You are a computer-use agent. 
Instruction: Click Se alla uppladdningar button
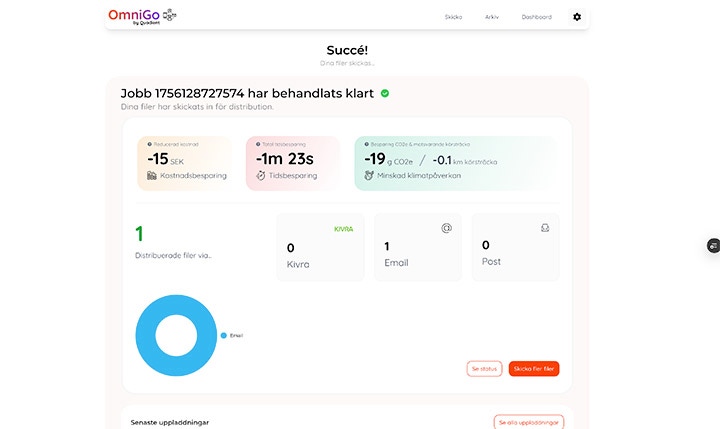[529, 422]
